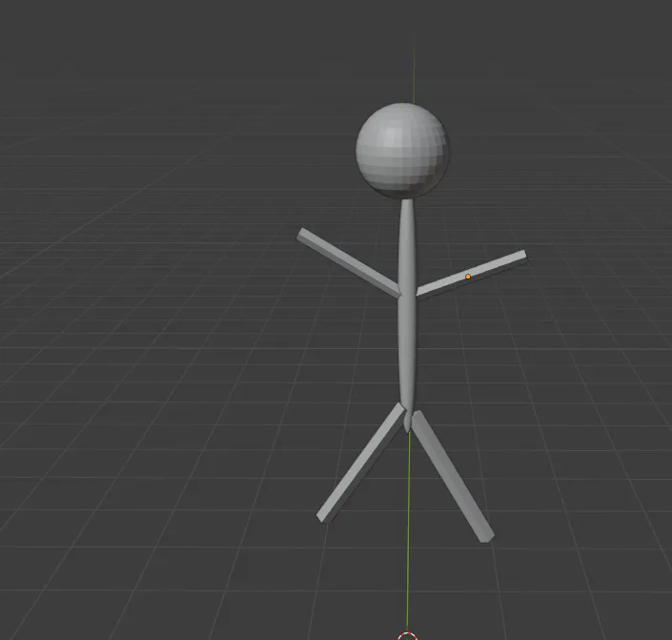672x640 pixels.
Task: Select the stick figure's leg on the right side
Action: click(453, 476)
